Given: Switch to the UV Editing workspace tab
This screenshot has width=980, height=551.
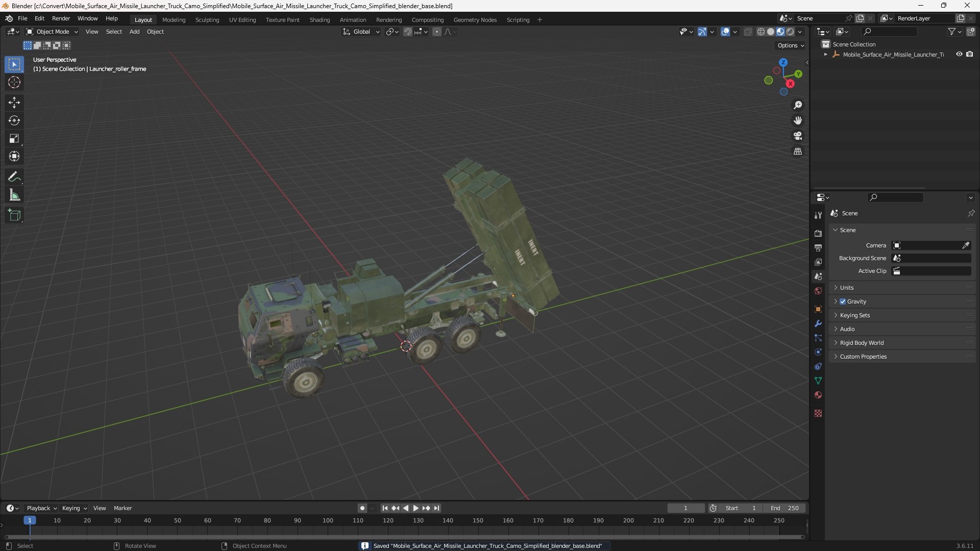Looking at the screenshot, I should 242,20.
